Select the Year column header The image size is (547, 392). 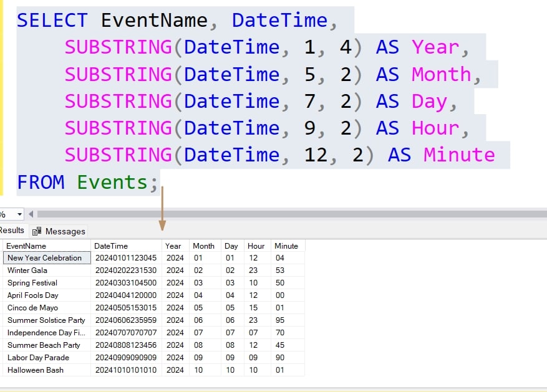click(x=173, y=246)
